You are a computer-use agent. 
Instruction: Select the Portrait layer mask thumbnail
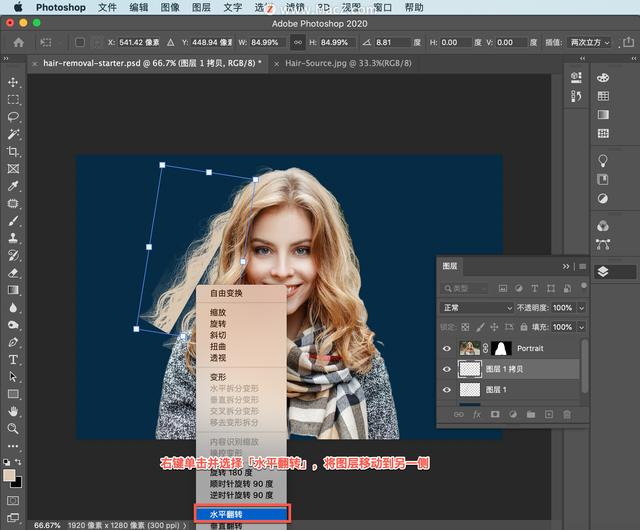click(x=502, y=349)
